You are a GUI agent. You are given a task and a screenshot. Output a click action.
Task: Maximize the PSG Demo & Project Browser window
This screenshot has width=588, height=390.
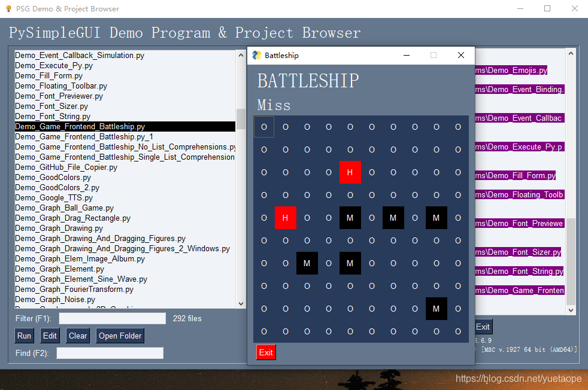coord(547,8)
